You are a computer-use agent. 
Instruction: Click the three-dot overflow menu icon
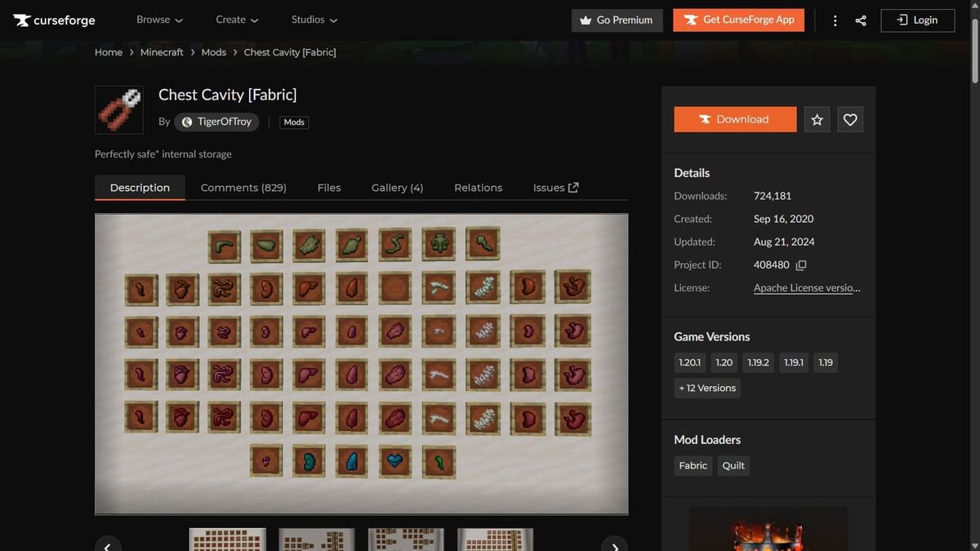835,20
